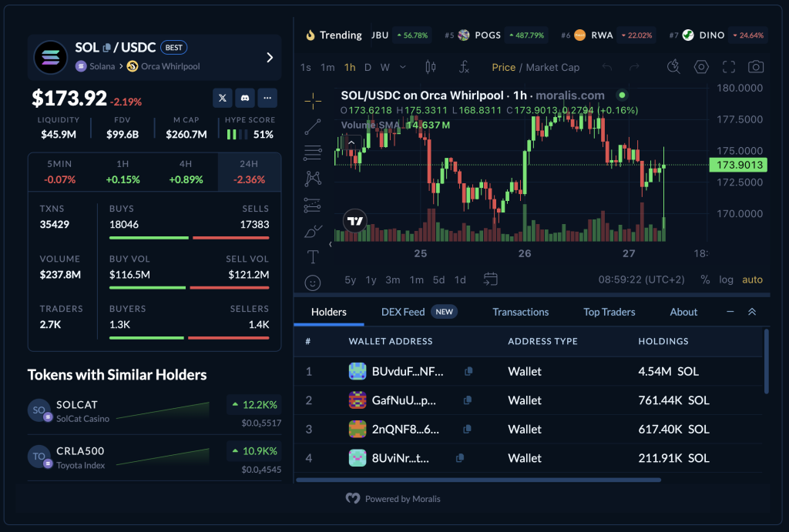
Task: Open the About tab
Action: coord(683,312)
